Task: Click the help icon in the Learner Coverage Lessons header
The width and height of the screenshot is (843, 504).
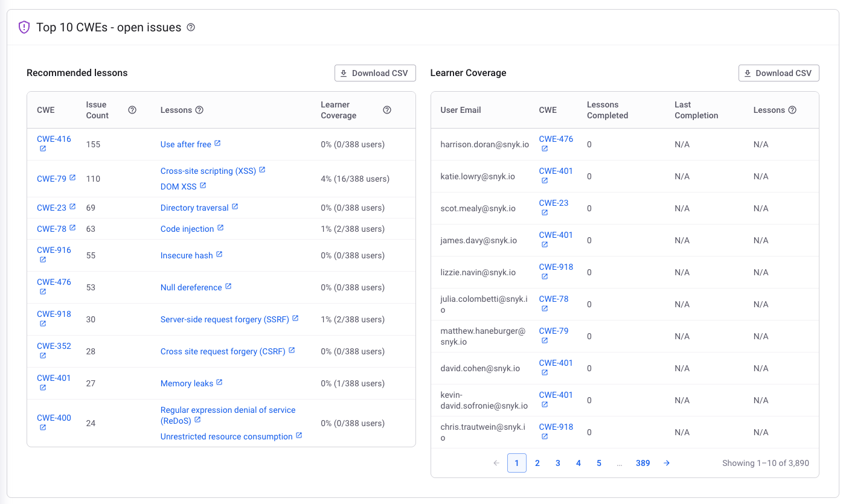Action: (792, 110)
